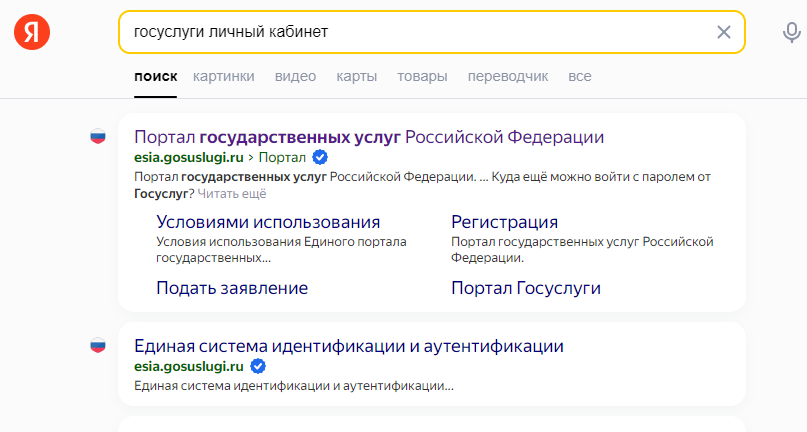Open the карты tab
Viewport: 807px width, 432px height.
point(356,76)
